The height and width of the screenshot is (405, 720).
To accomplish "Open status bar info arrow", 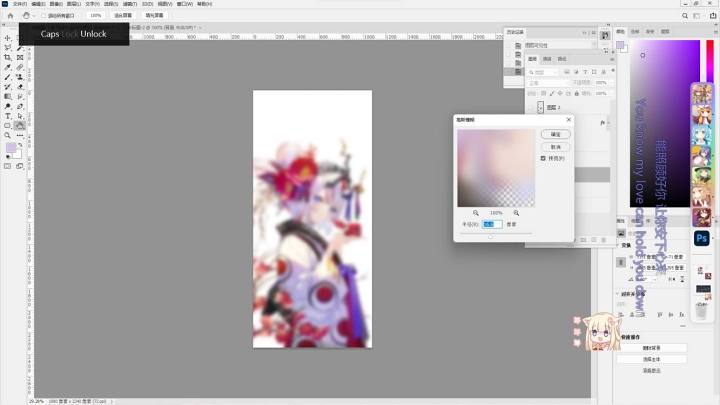I will [112, 401].
